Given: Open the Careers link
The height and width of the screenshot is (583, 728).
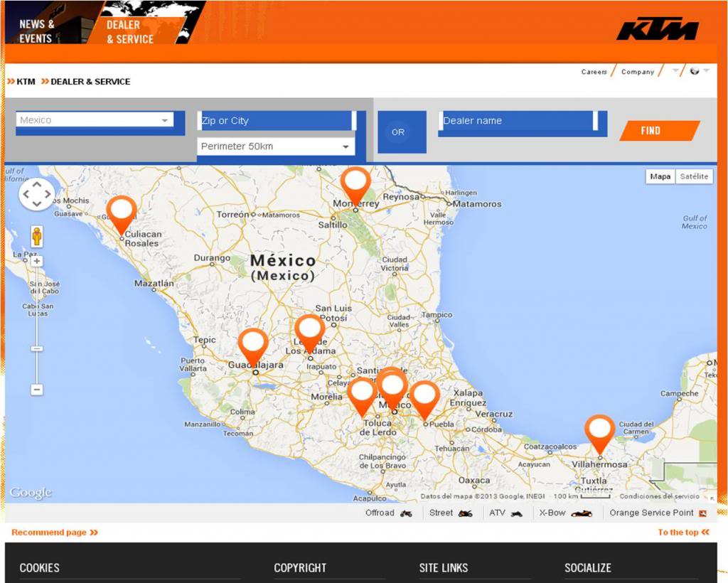Looking at the screenshot, I should [594, 72].
